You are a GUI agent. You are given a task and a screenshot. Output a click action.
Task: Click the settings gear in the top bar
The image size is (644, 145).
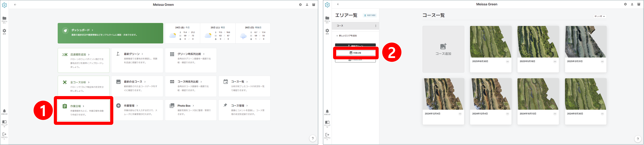pyautogui.click(x=300, y=4)
